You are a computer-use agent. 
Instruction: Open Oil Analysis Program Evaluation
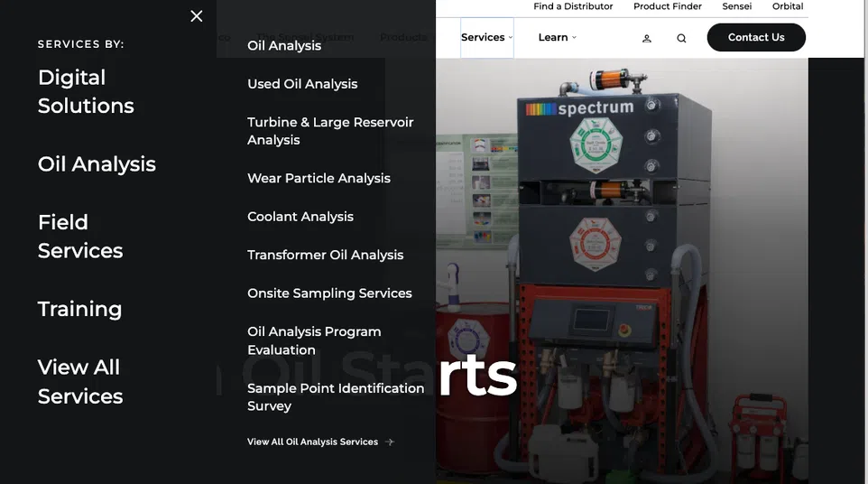pos(314,340)
